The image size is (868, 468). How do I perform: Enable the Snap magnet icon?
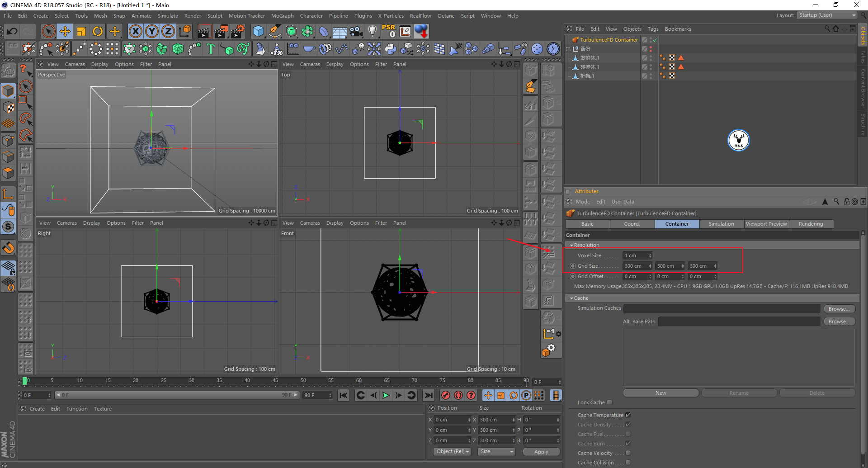coord(8,248)
